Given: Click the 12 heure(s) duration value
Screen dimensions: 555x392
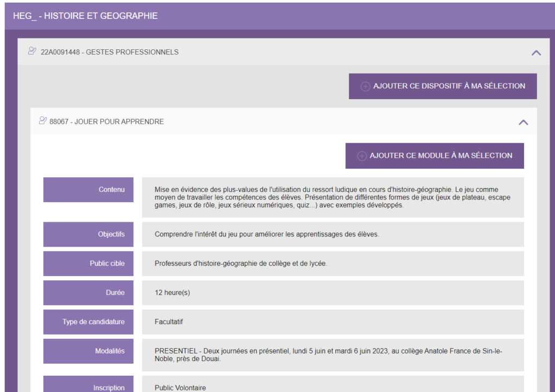Looking at the screenshot, I should click(172, 293).
